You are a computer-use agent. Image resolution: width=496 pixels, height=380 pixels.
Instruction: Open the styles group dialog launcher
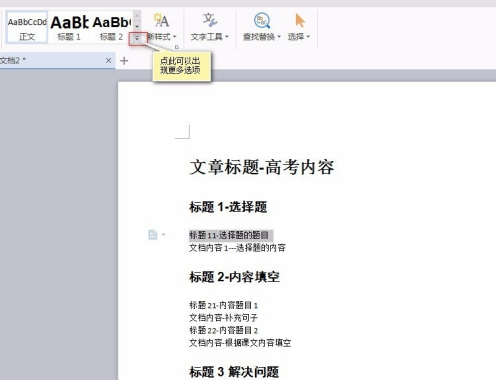pyautogui.click(x=177, y=47)
